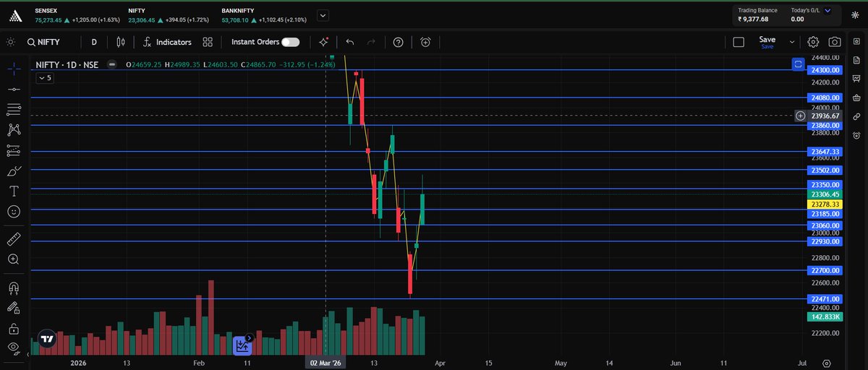Open the XABCD pattern tool group

(x=13, y=130)
